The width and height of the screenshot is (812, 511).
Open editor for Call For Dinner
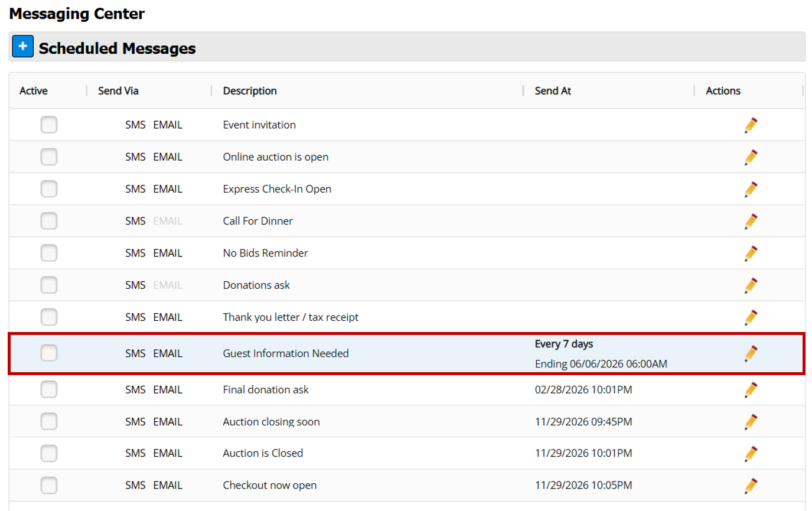(751, 221)
